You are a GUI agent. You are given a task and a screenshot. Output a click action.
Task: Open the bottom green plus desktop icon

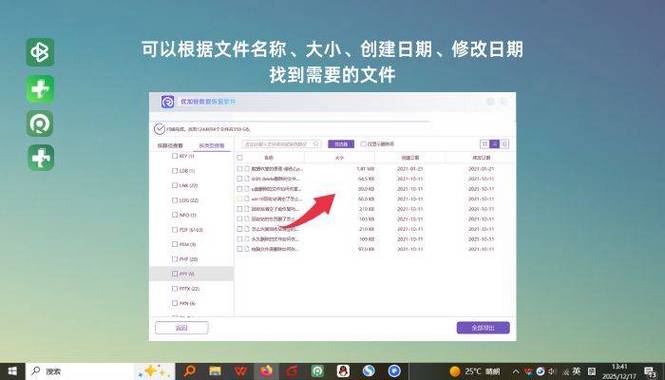click(41, 158)
